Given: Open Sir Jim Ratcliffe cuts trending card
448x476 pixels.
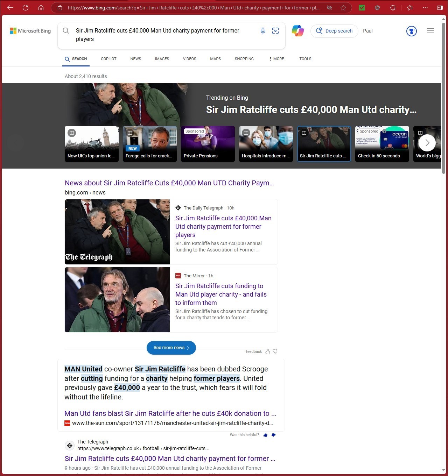Looking at the screenshot, I should click(x=324, y=144).
